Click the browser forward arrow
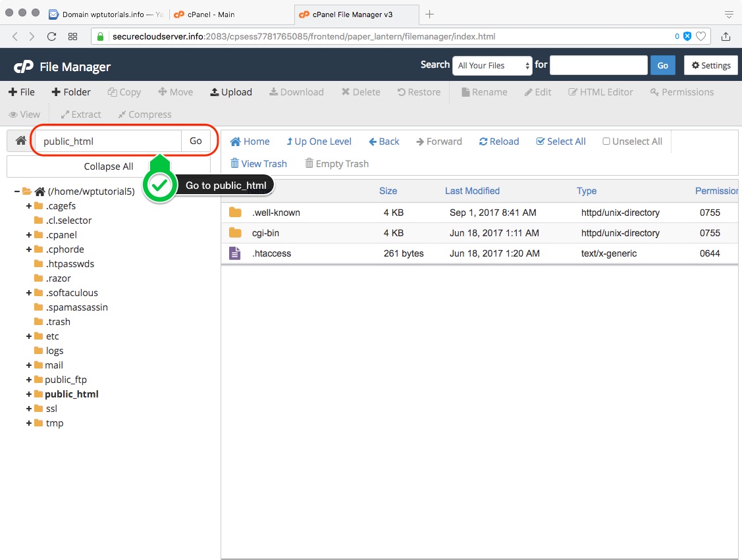 [32, 36]
